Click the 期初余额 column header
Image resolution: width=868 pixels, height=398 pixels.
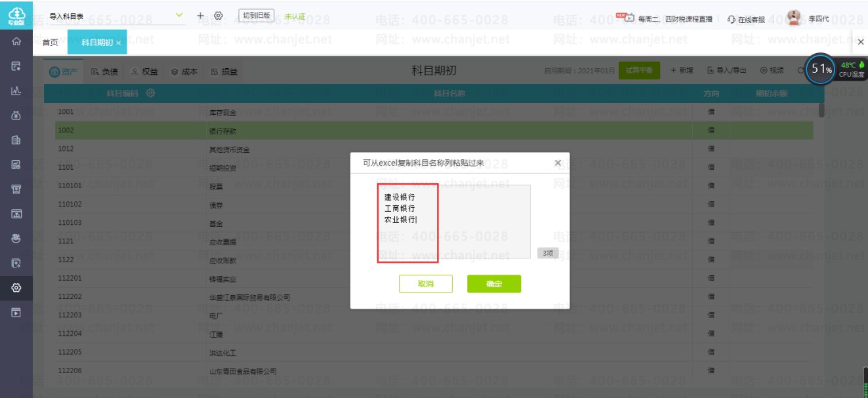(771, 94)
